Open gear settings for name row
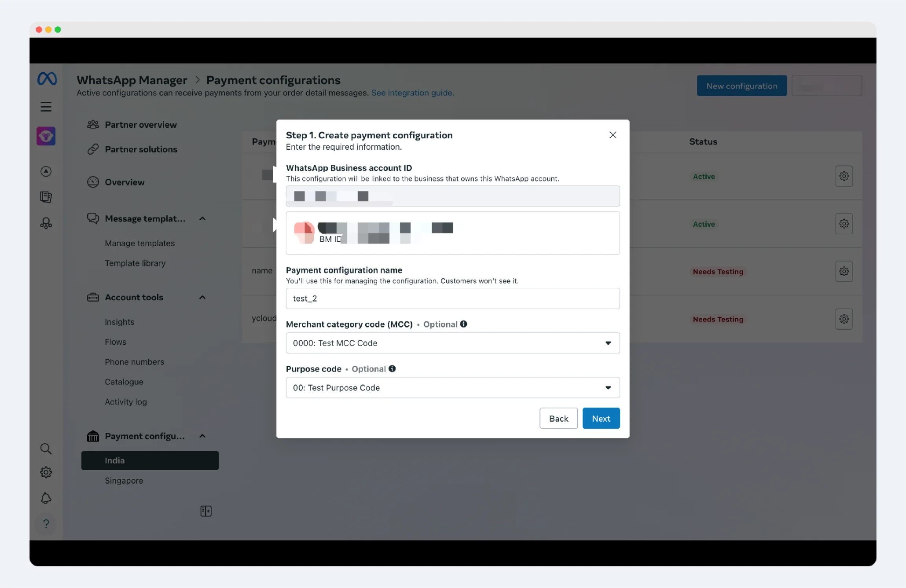 click(844, 271)
